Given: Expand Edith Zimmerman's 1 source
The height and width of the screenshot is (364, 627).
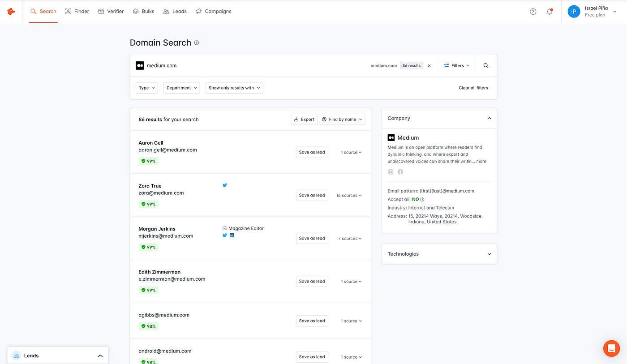Looking at the screenshot, I should [x=351, y=282].
